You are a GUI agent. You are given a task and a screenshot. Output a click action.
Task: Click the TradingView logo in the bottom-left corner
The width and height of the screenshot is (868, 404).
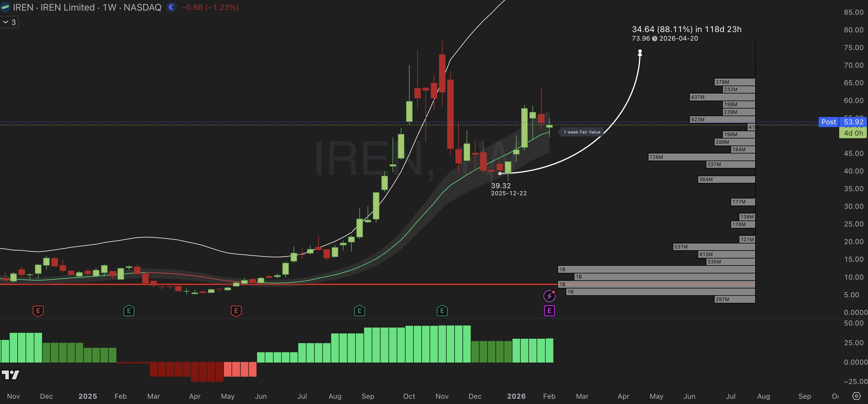click(x=10, y=375)
